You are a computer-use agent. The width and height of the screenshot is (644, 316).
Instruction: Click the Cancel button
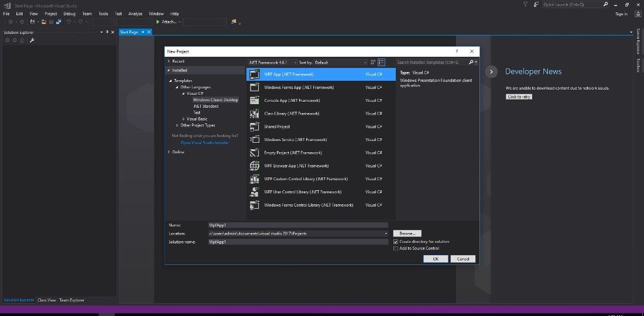(463, 259)
